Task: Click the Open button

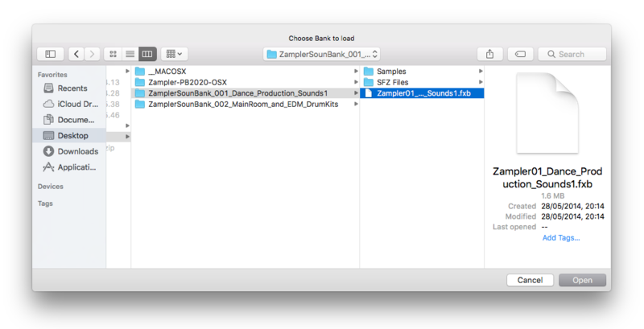Action: point(582,280)
